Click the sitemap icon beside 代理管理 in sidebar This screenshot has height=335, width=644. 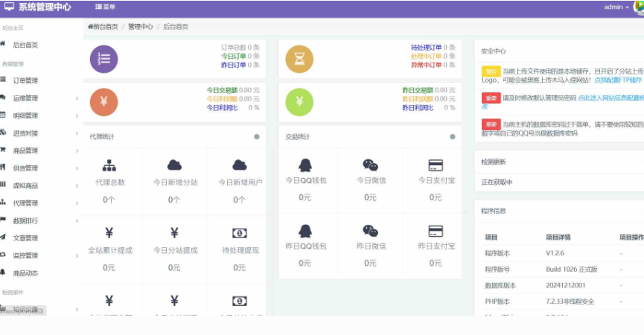2,202
